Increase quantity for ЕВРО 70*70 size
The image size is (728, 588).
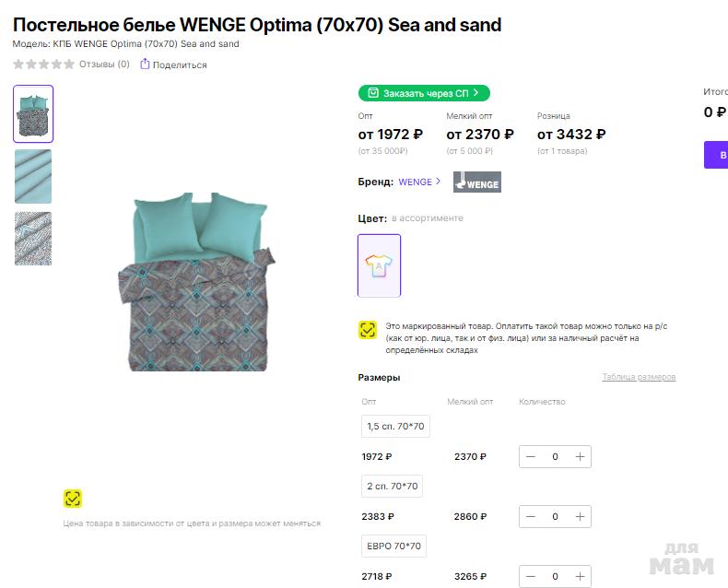coord(580,576)
